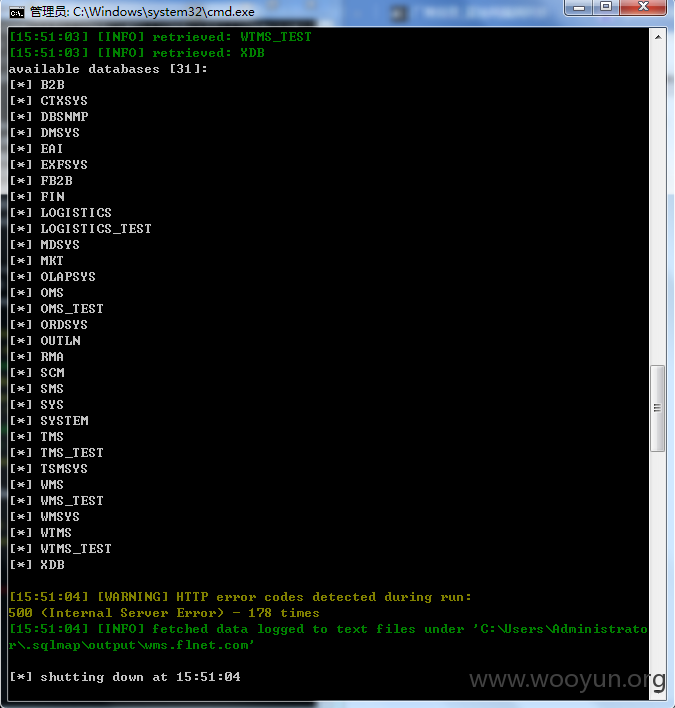Minimize the cmd.exe window
The height and width of the screenshot is (708, 675).
578,8
